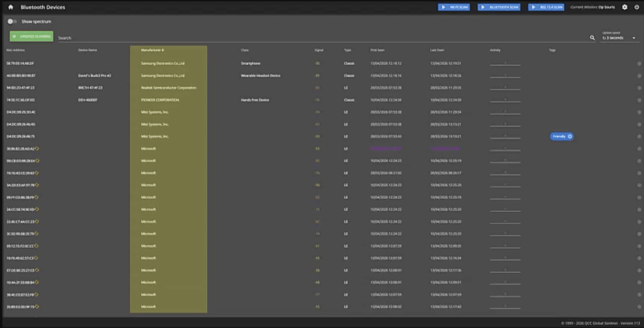The width and height of the screenshot is (644, 328).
Task: Select the device named David's Buds3 Pro #2
Action: (95, 76)
